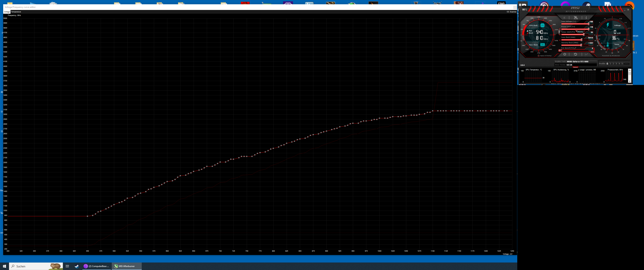Open the core clock curve bars icon
Screen dimensions: 644x270
pyautogui.click(x=560, y=40)
